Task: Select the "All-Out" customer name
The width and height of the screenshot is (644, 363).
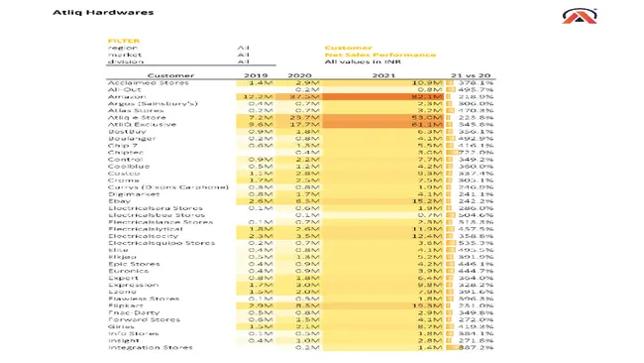Action: (x=125, y=89)
